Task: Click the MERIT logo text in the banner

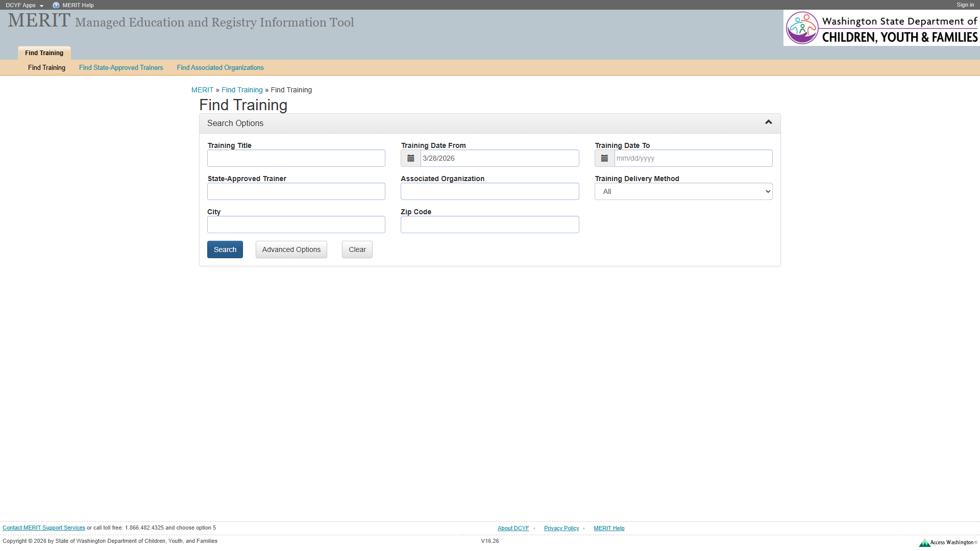Action: click(38, 20)
